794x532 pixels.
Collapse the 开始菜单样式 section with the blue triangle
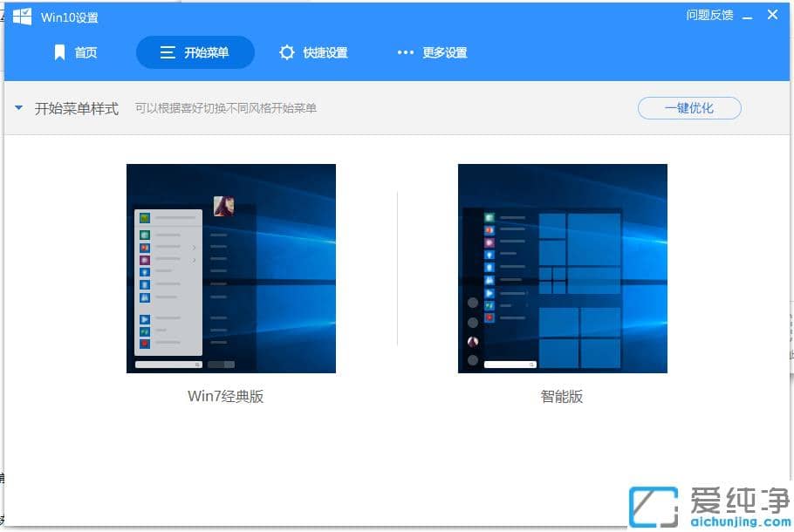click(18, 107)
